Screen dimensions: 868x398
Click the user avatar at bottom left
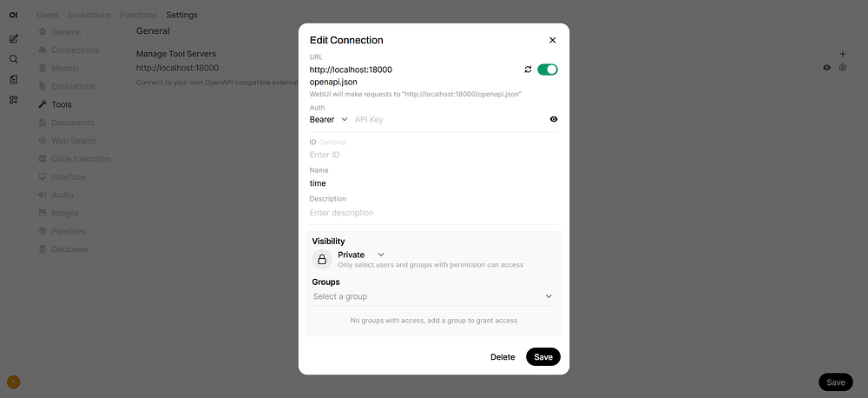coord(14,382)
